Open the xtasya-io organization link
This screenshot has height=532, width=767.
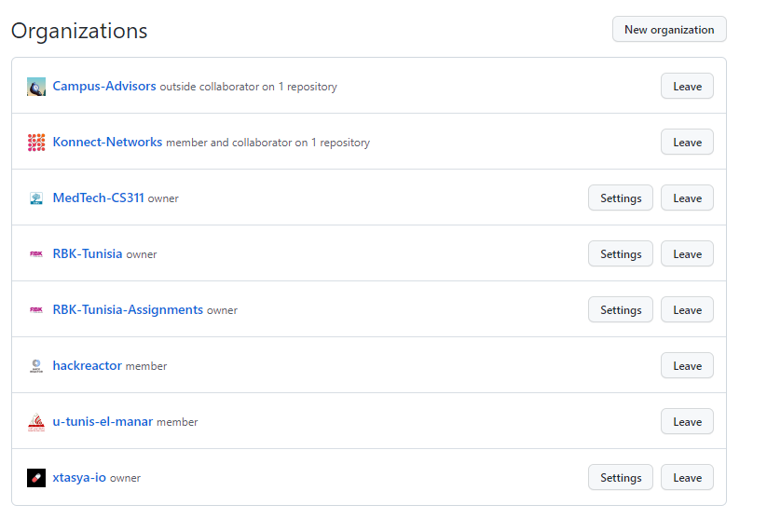pos(79,477)
